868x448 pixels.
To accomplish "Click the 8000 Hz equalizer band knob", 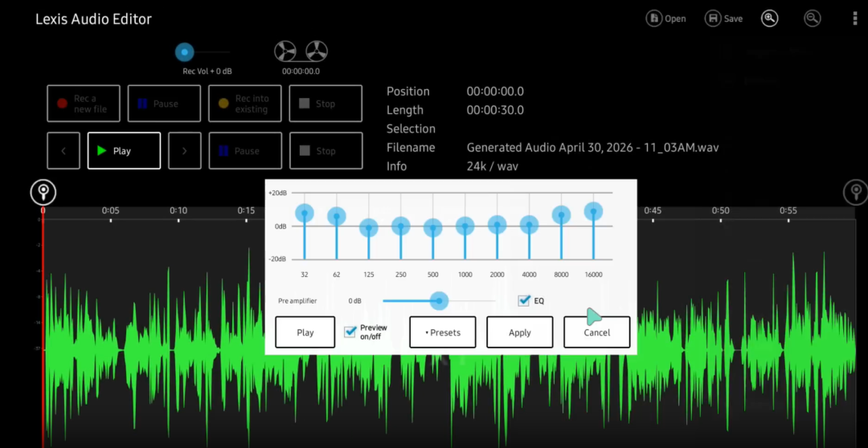I will tap(561, 214).
